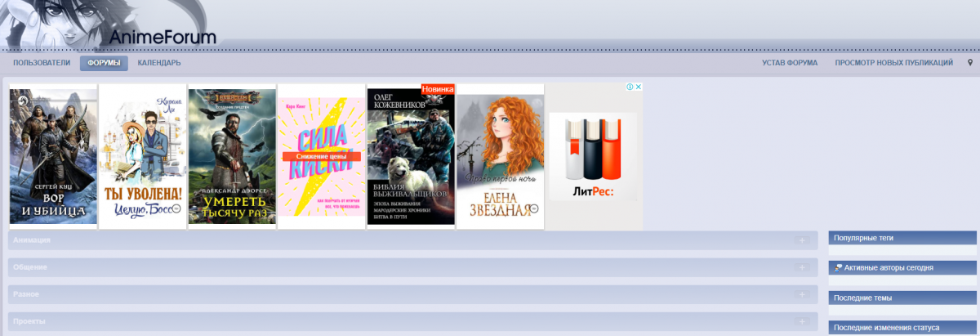Open book cover Ты уволена! Целую, Босс
The height and width of the screenshot is (336, 980).
142,155
